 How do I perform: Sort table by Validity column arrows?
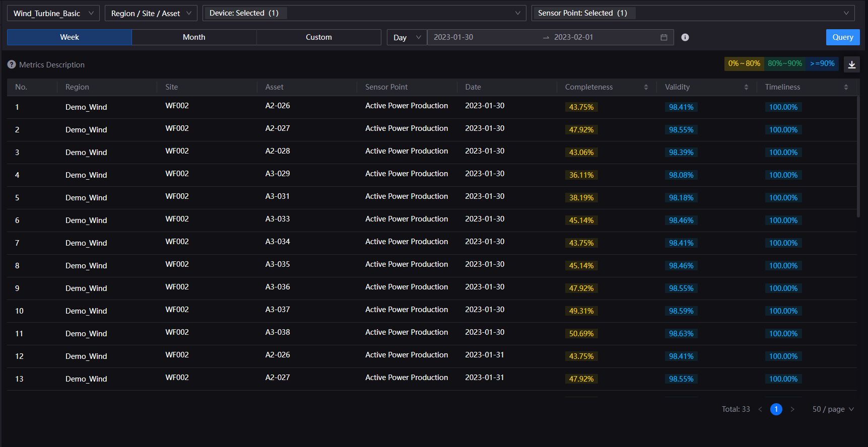click(x=746, y=87)
